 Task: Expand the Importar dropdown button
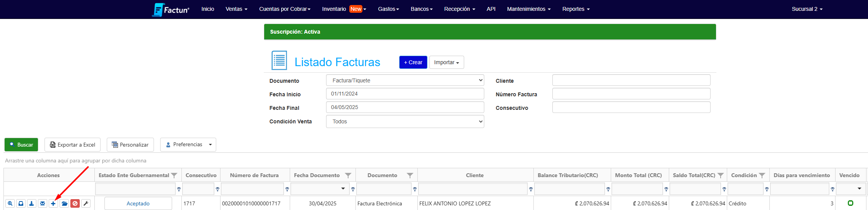pos(446,62)
